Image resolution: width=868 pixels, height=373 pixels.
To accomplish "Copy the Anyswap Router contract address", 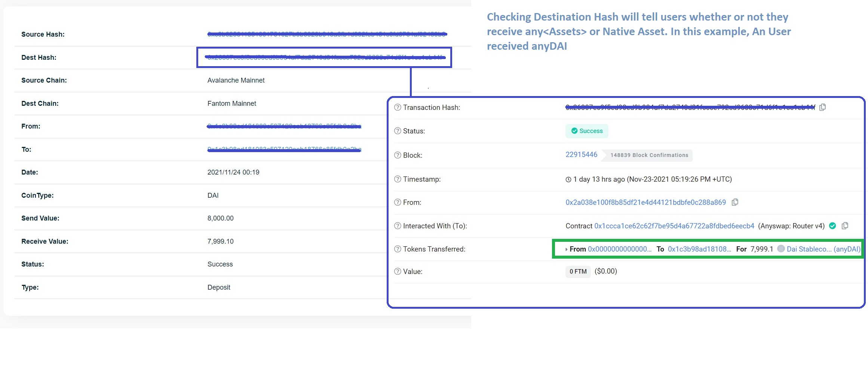I will tap(845, 226).
